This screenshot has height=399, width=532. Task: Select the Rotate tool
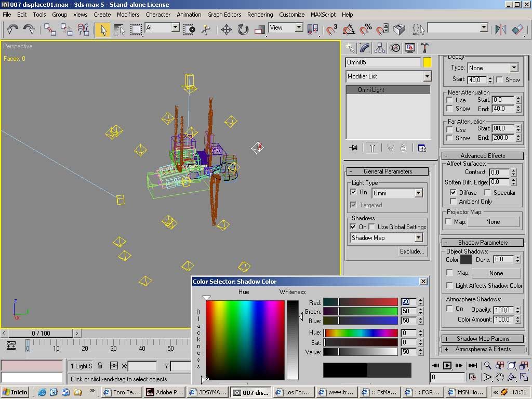pyautogui.click(x=243, y=30)
